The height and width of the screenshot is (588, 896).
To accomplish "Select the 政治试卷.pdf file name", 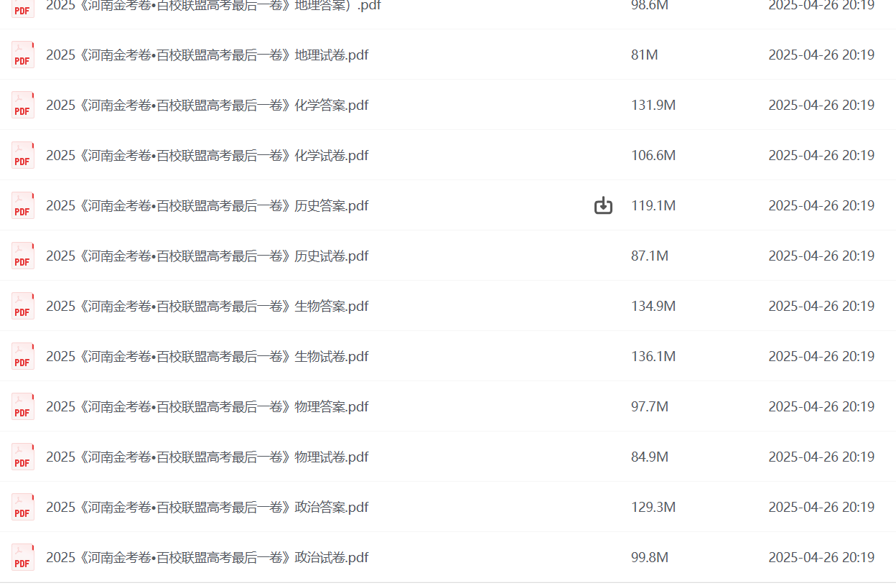I will [x=207, y=558].
